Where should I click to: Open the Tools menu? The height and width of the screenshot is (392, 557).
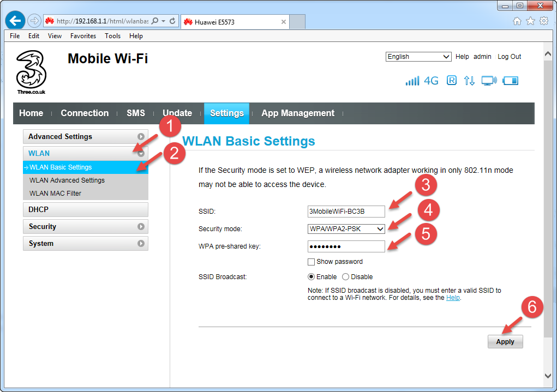click(112, 36)
